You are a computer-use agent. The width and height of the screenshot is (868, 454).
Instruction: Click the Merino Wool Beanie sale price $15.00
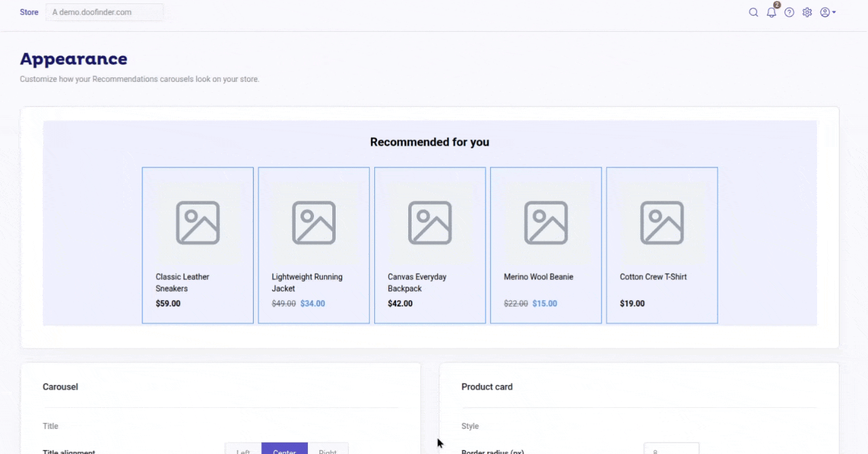click(545, 304)
